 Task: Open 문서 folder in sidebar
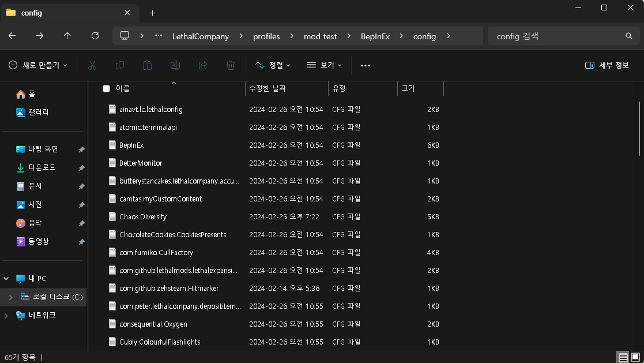(35, 186)
